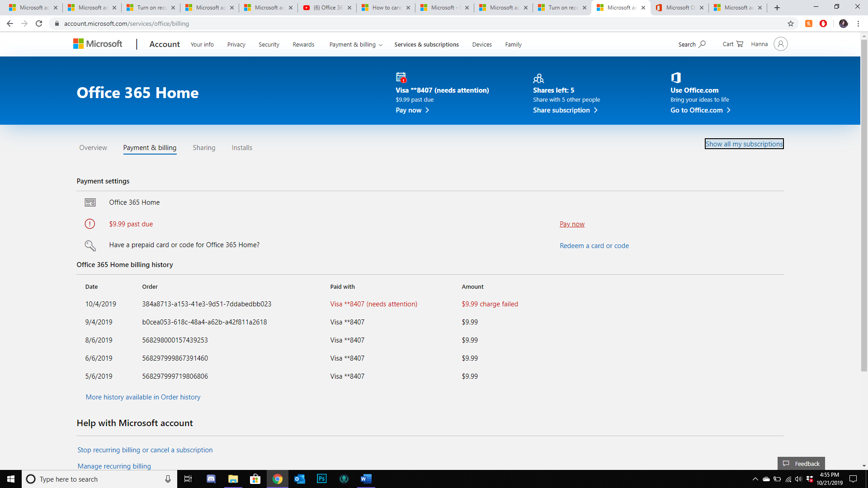The width and height of the screenshot is (868, 488).
Task: Open a new browser tab
Action: tap(777, 8)
